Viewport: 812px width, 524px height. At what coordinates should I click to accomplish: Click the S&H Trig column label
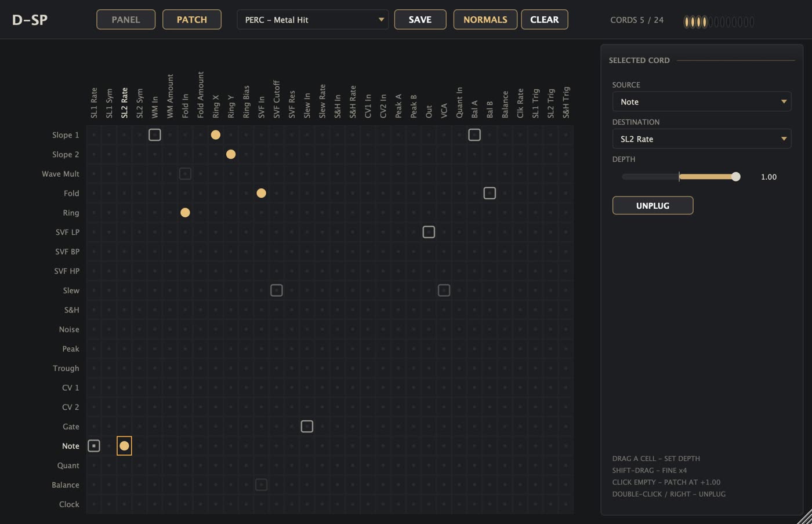coord(566,103)
